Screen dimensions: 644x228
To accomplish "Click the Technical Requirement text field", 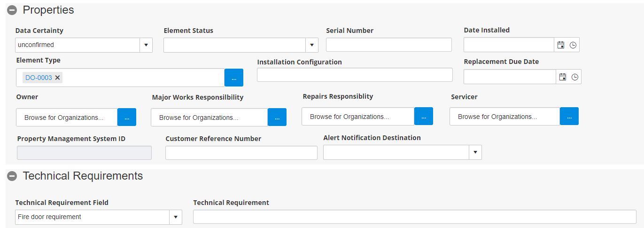I will pyautogui.click(x=414, y=217).
